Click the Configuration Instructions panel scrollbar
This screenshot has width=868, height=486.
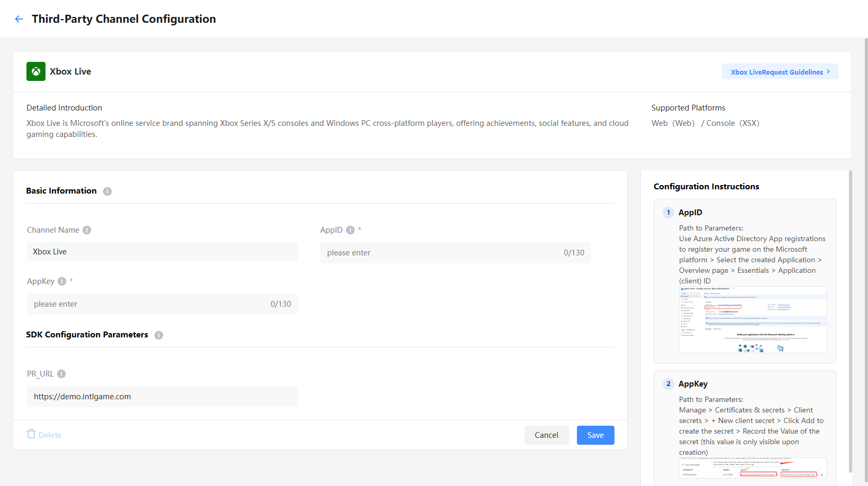(x=851, y=321)
